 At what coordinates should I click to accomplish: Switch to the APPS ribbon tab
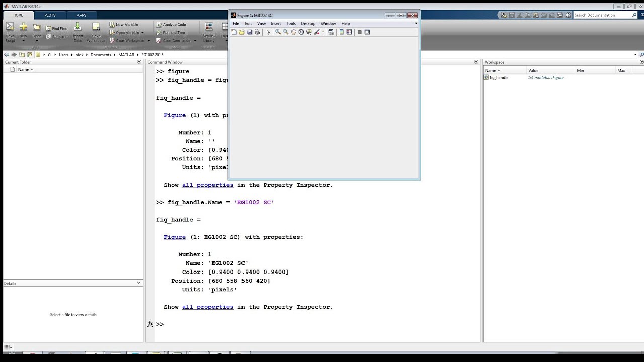pos(82,15)
